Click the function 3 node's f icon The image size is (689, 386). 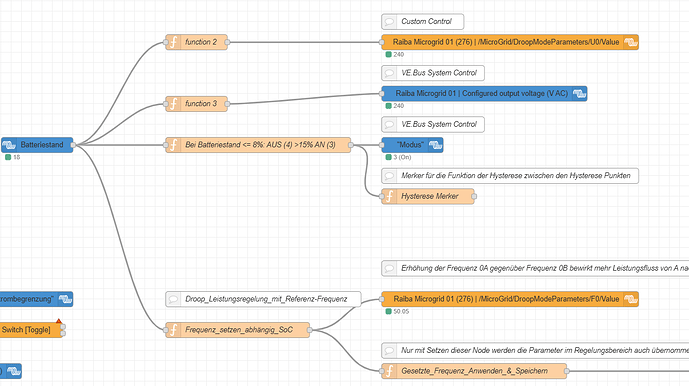pos(174,104)
